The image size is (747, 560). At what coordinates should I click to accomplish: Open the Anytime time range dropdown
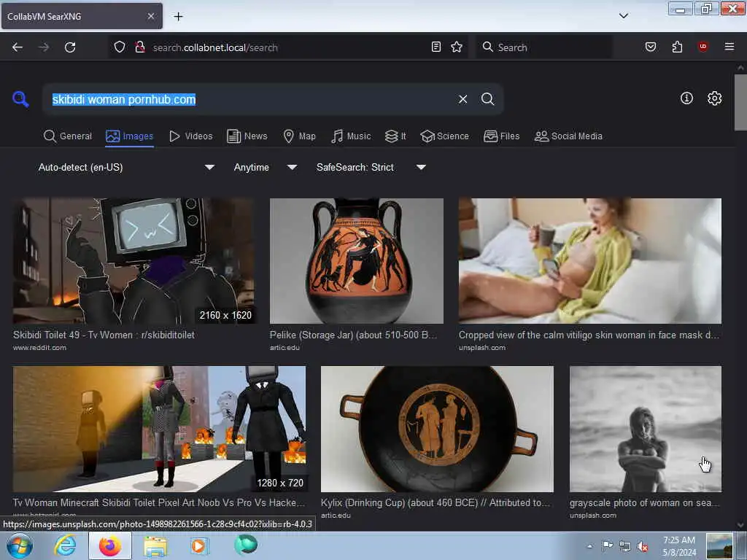click(x=266, y=167)
